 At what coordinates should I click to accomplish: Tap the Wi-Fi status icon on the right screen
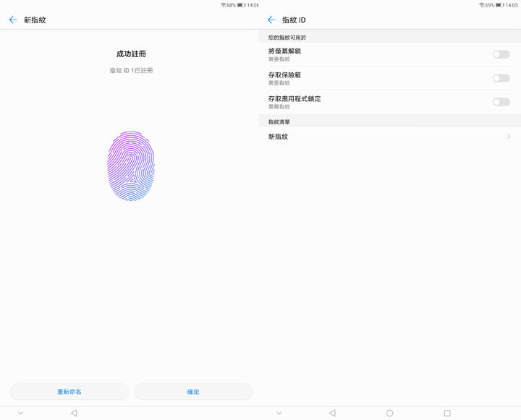pos(482,5)
